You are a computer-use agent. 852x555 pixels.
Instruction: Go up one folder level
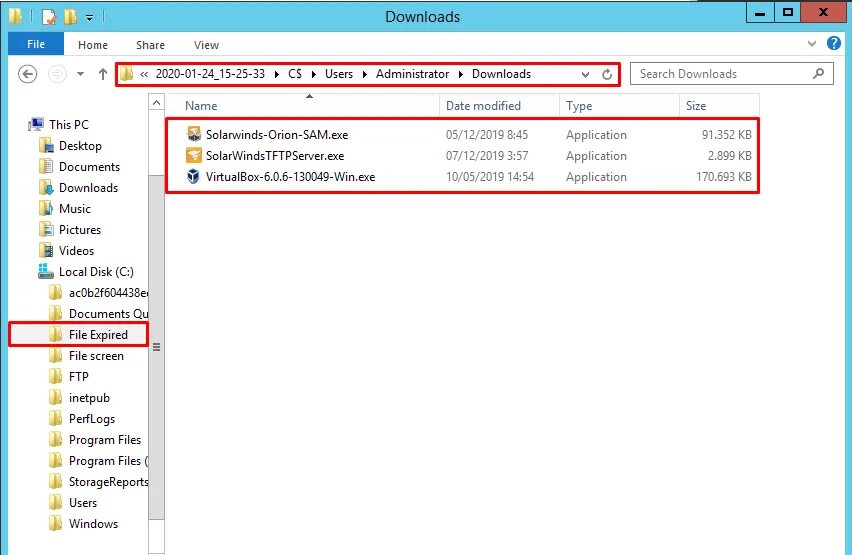pyautogui.click(x=103, y=74)
